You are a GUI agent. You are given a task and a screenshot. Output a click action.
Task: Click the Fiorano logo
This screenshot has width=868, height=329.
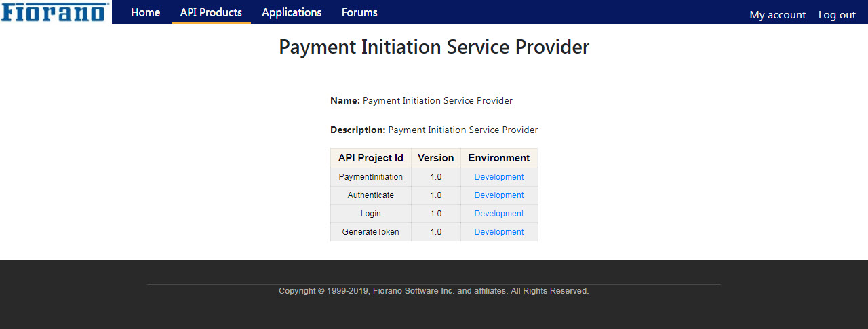coord(55,12)
